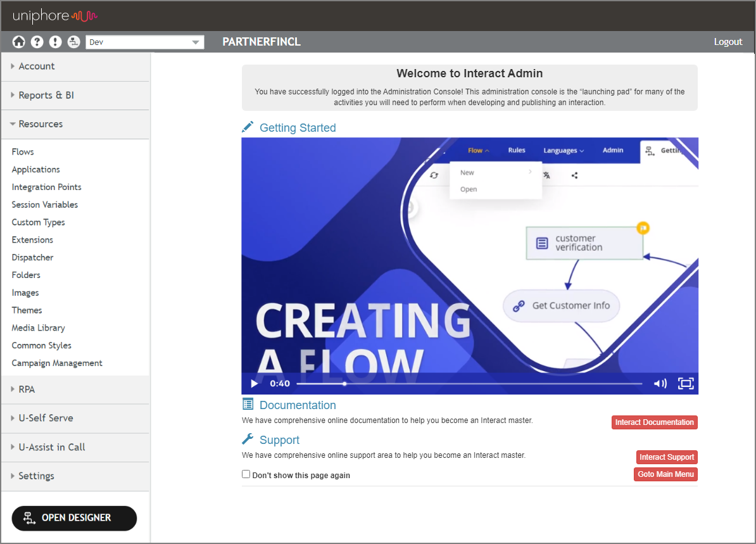The height and width of the screenshot is (544, 756).
Task: Select Integration Points in sidebar
Action: pyautogui.click(x=46, y=187)
